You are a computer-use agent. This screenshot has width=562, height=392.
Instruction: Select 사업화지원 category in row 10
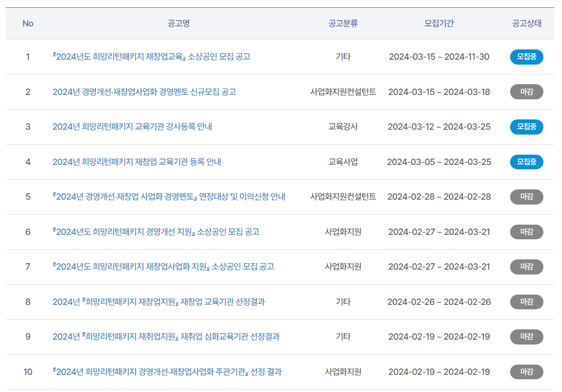(343, 371)
